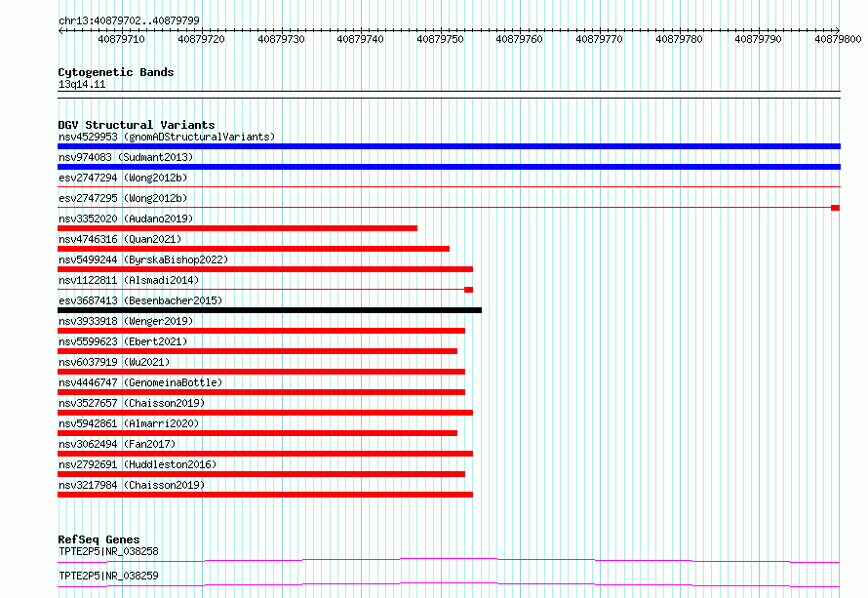Click the red bar of nsv4746316

coord(254,249)
